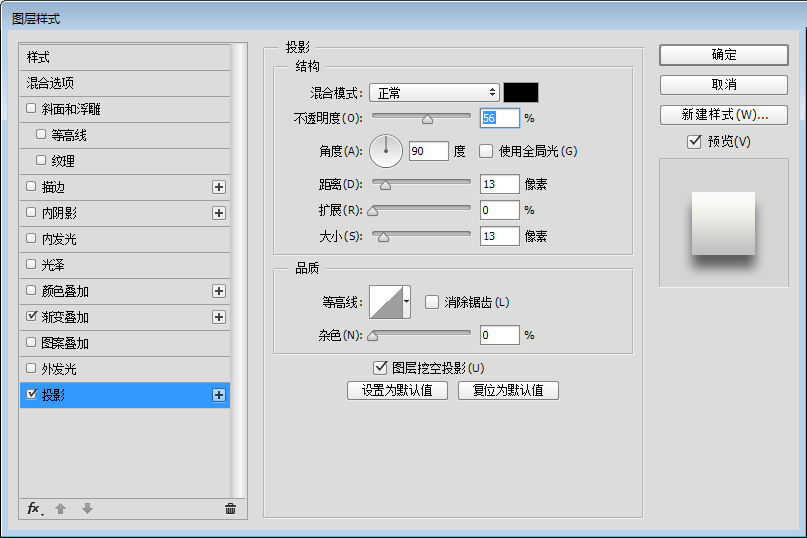Click the plus icon next to 内阴影
Viewport: 807px width, 538px height.
[219, 213]
